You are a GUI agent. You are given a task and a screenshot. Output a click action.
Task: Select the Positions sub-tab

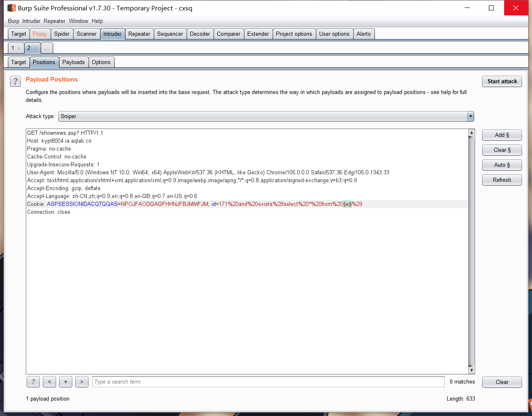[x=44, y=62]
